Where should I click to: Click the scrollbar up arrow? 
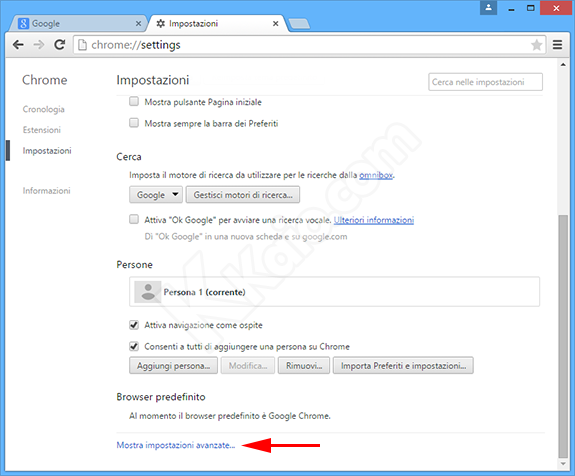563,65
